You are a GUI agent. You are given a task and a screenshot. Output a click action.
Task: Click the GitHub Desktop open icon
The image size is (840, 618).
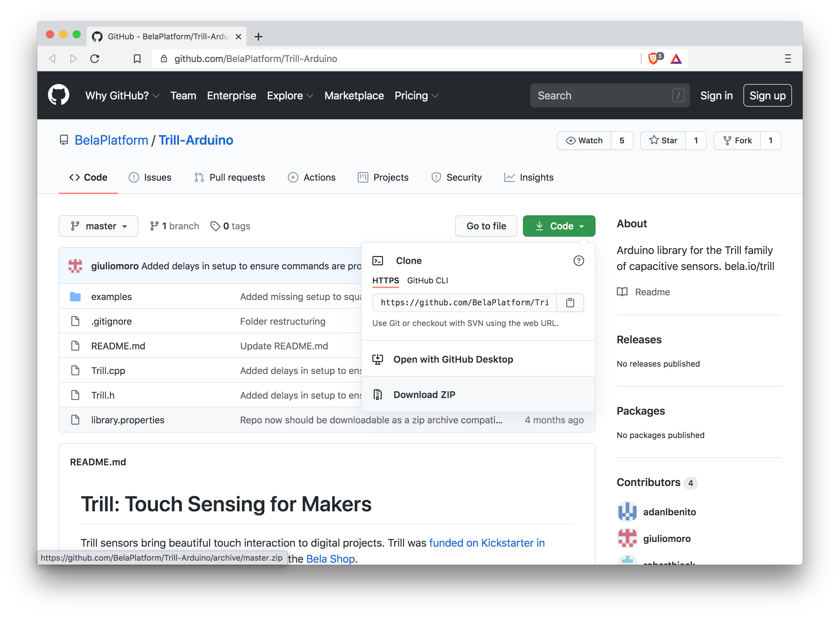tap(378, 359)
